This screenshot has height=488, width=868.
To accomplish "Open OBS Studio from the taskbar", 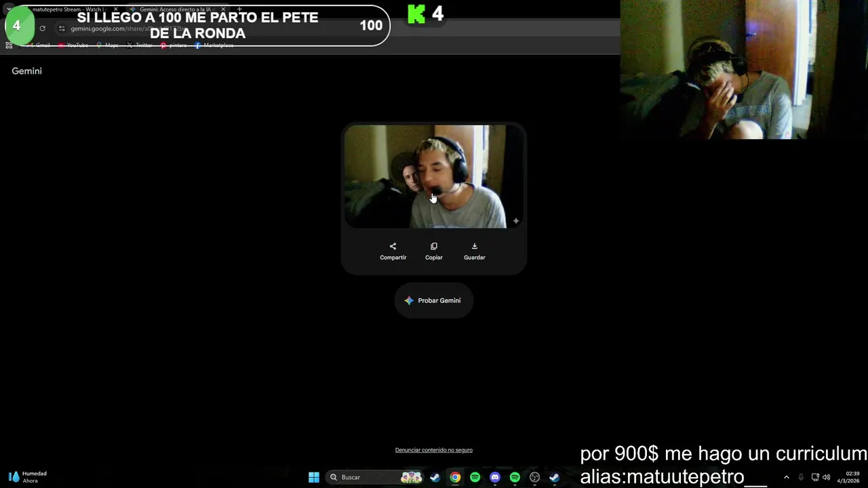I will [x=534, y=477].
